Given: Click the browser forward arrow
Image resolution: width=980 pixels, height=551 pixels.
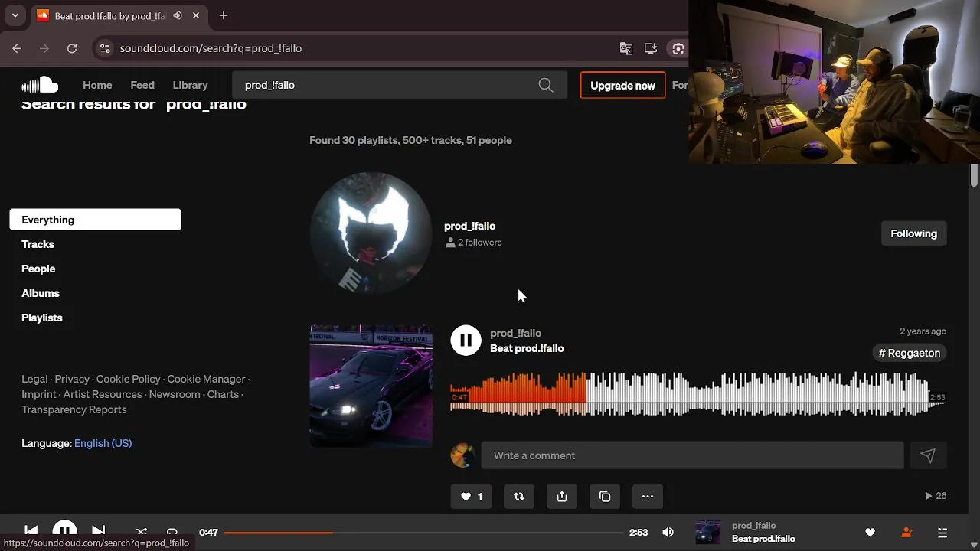Looking at the screenshot, I should click(x=44, y=48).
